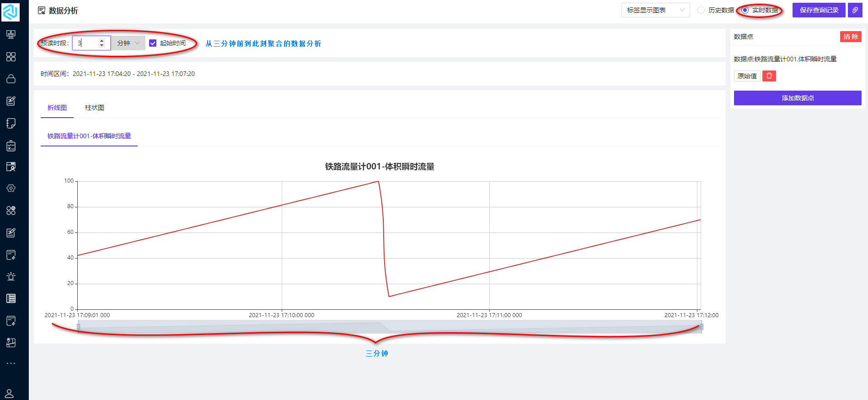Open the map sidebar icon
Image resolution: width=868 pixels, height=400 pixels.
(11, 342)
